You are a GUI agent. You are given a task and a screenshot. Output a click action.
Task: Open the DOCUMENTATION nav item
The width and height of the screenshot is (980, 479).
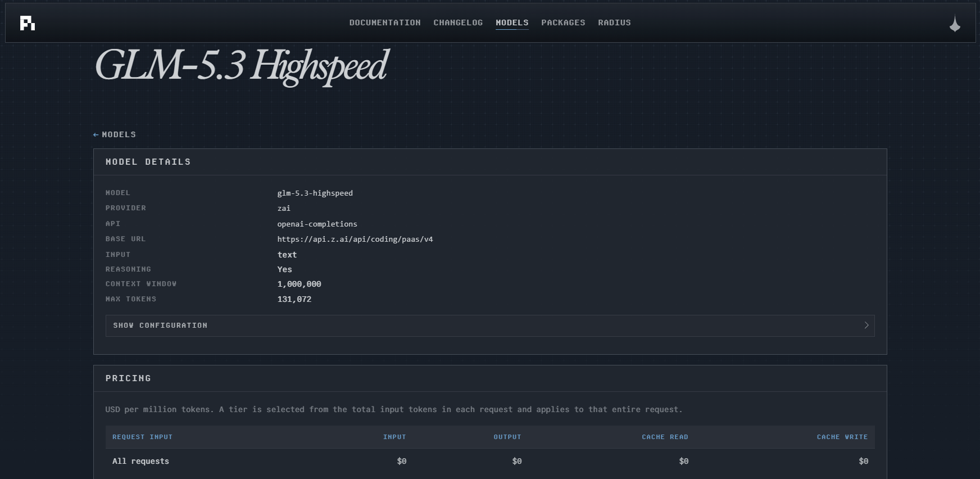click(385, 22)
